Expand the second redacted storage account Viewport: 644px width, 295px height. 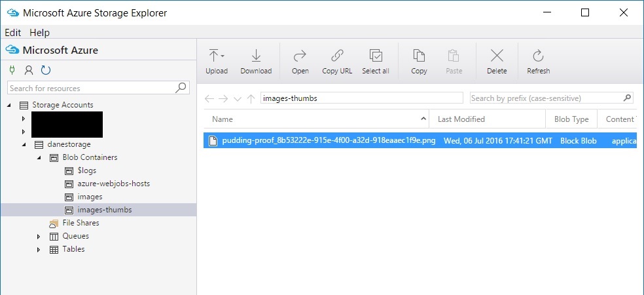point(24,132)
